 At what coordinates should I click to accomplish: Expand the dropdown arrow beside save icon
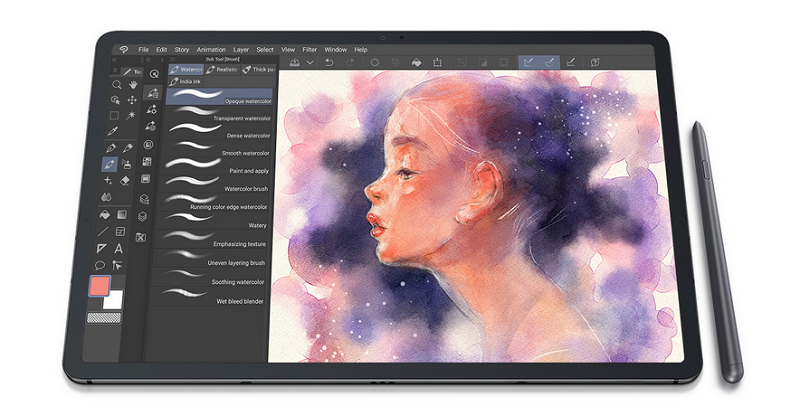tap(310, 62)
